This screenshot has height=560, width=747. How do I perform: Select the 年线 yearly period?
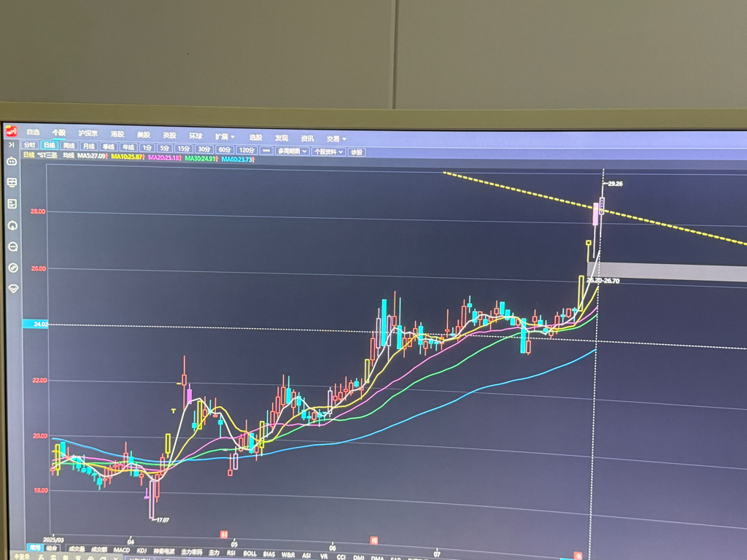pyautogui.click(x=128, y=147)
